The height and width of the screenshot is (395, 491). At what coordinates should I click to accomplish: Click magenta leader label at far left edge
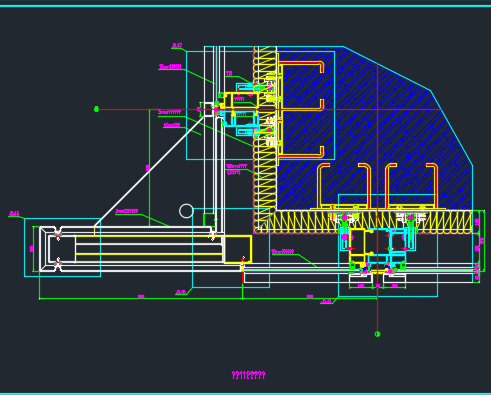click(14, 213)
